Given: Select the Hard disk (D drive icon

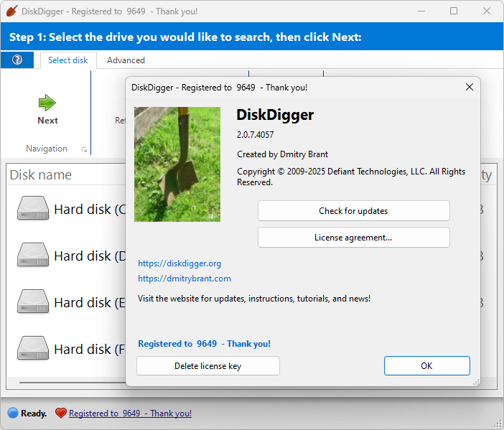Looking at the screenshot, I should click(x=33, y=255).
